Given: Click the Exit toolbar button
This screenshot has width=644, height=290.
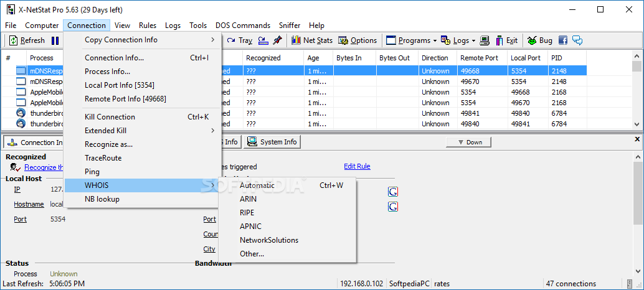Looking at the screenshot, I should coord(507,40).
